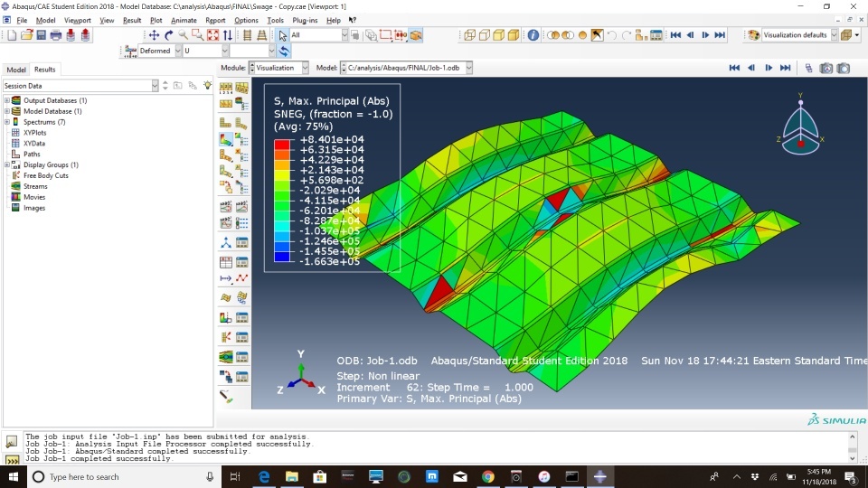Select the XYPlots tree item
Viewport: 868px width, 488px height.
(35, 133)
